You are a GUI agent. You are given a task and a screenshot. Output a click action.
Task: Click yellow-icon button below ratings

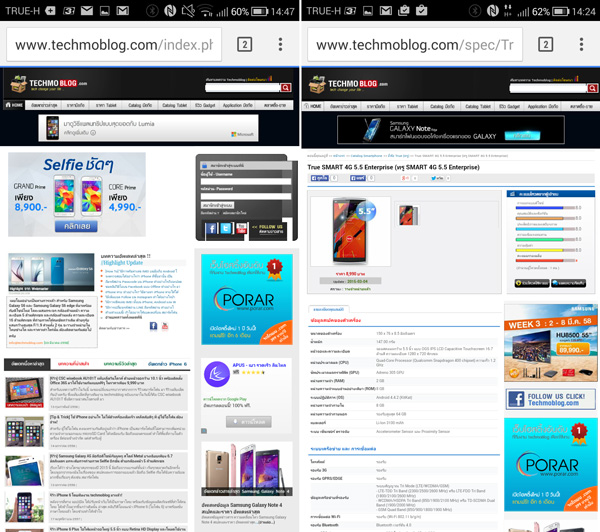point(532,283)
